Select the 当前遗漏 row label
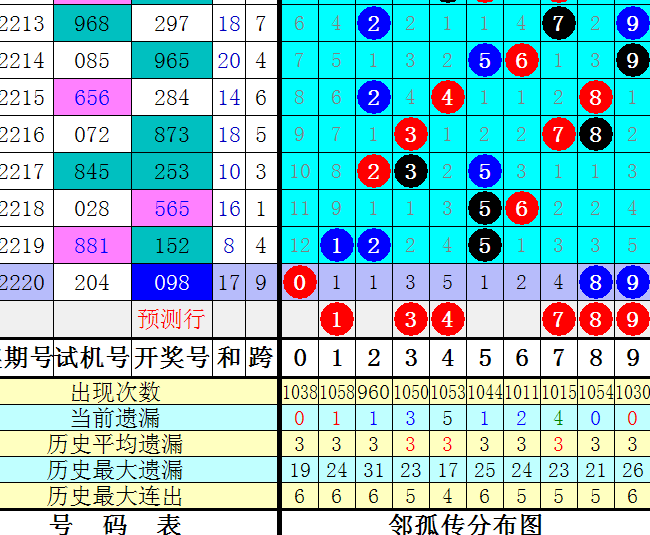 tap(115, 418)
